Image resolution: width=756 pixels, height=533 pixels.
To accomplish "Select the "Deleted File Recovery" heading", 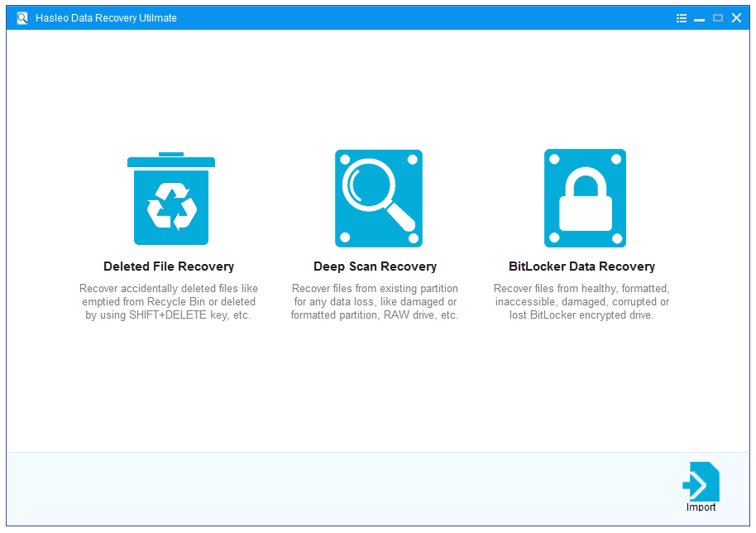I will pos(169,266).
